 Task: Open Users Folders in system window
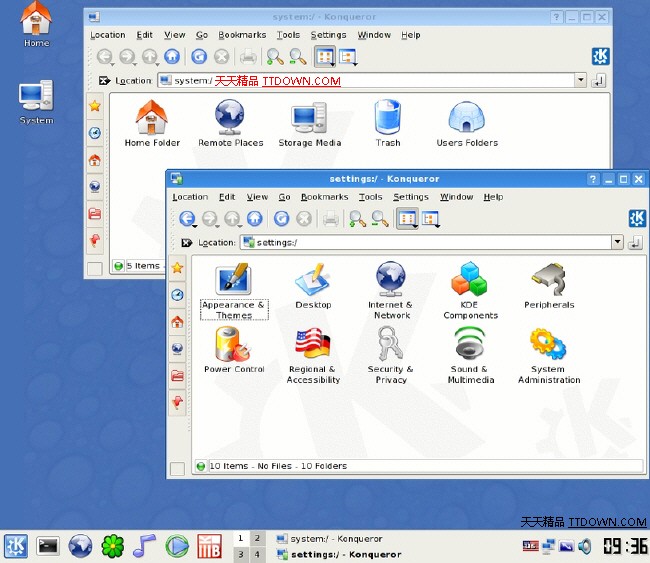[467, 123]
